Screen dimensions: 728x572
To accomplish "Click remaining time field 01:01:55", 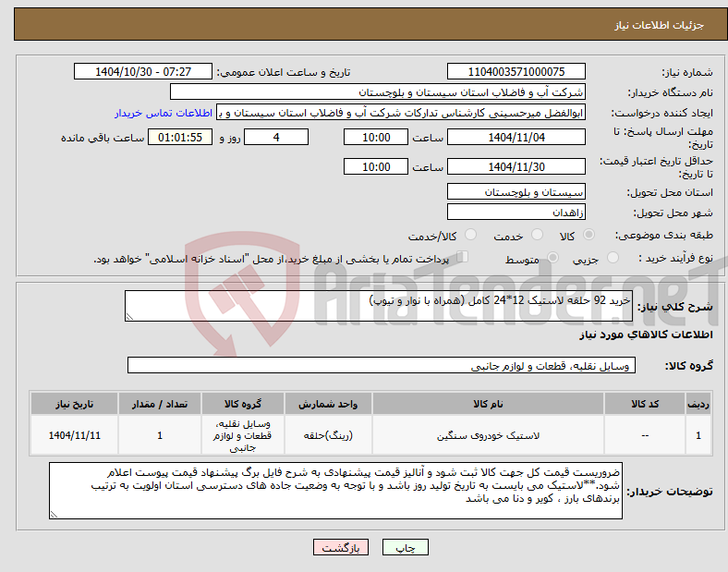I will 180,138.
